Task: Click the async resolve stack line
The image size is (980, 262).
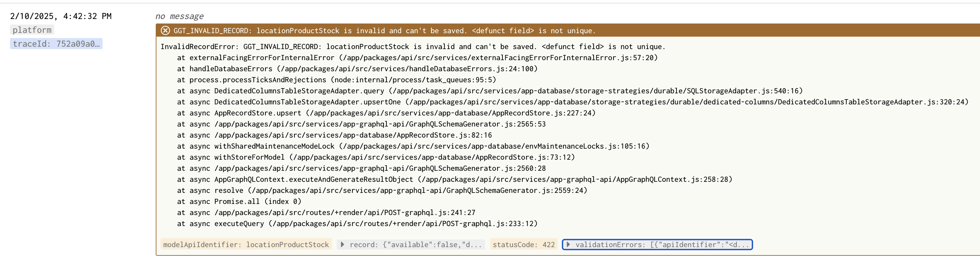Action: click(x=382, y=190)
